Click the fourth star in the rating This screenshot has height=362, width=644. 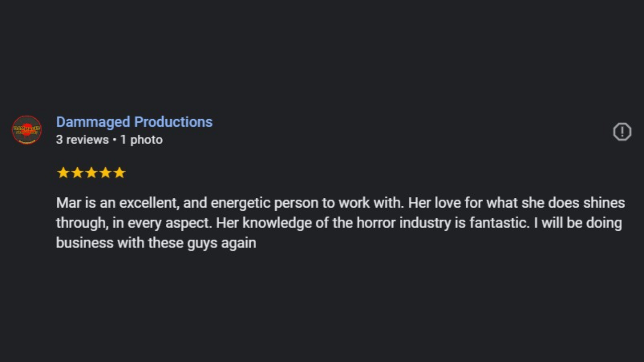tap(105, 173)
